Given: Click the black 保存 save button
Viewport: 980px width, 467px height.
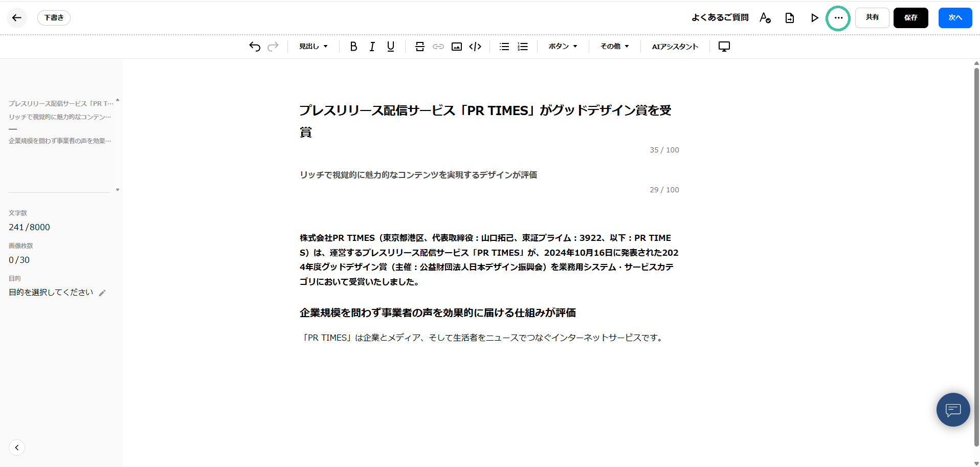Looking at the screenshot, I should (910, 18).
